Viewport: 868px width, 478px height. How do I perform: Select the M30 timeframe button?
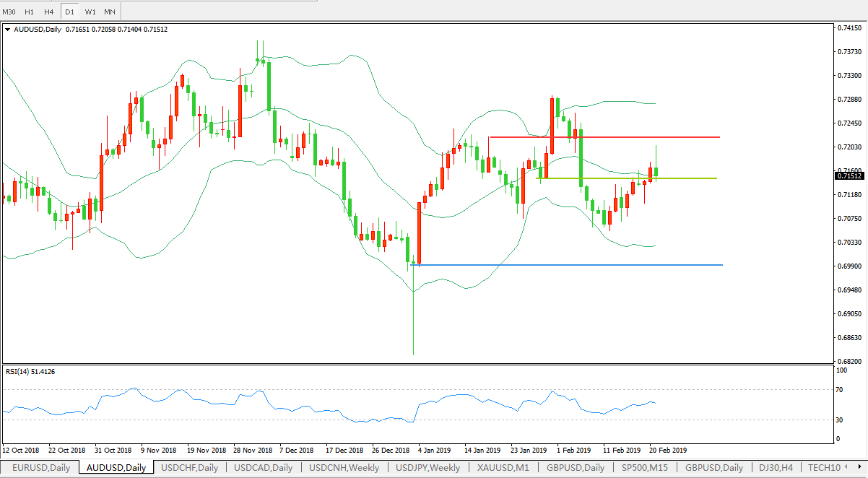9,12
